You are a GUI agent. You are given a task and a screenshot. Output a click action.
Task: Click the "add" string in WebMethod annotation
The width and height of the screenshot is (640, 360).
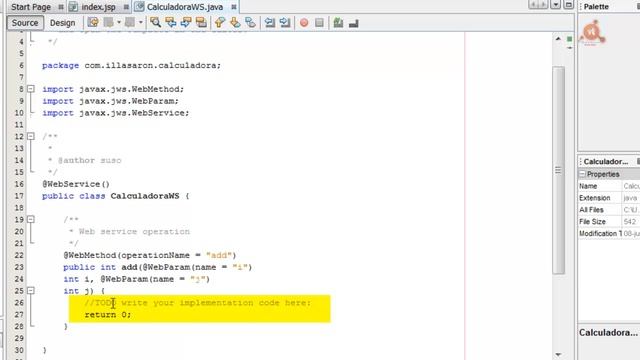219,256
